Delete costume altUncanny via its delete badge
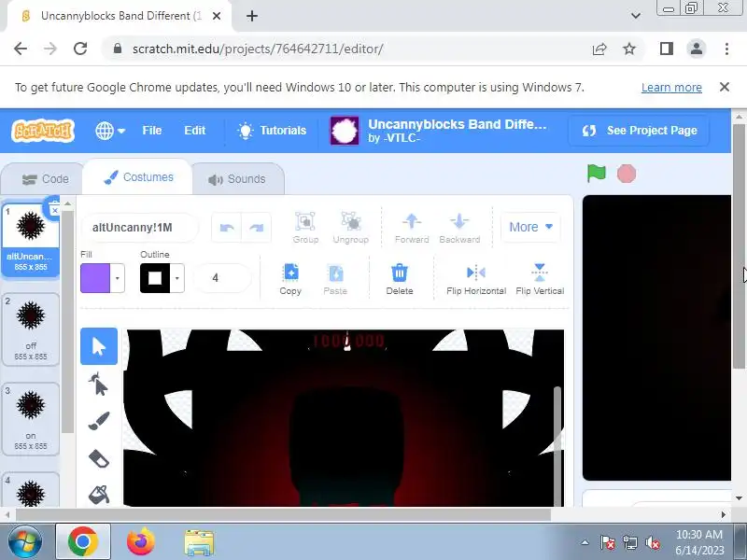Image resolution: width=747 pixels, height=560 pixels. [x=54, y=208]
